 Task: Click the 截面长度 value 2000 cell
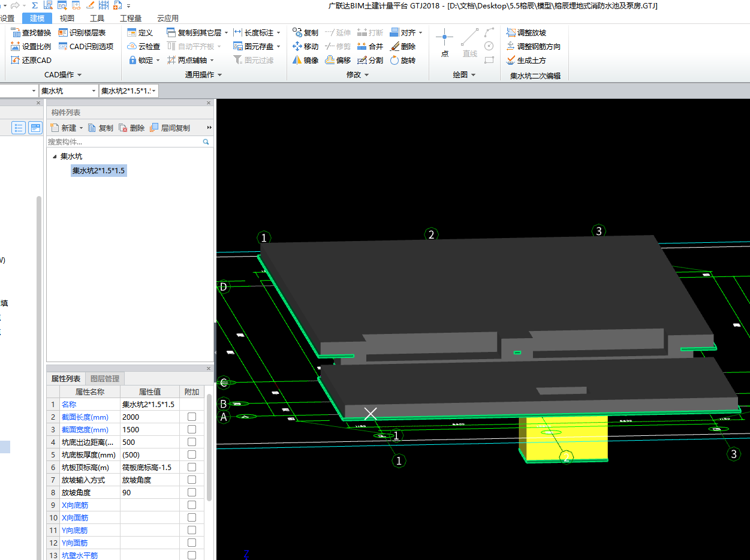pyautogui.click(x=149, y=417)
